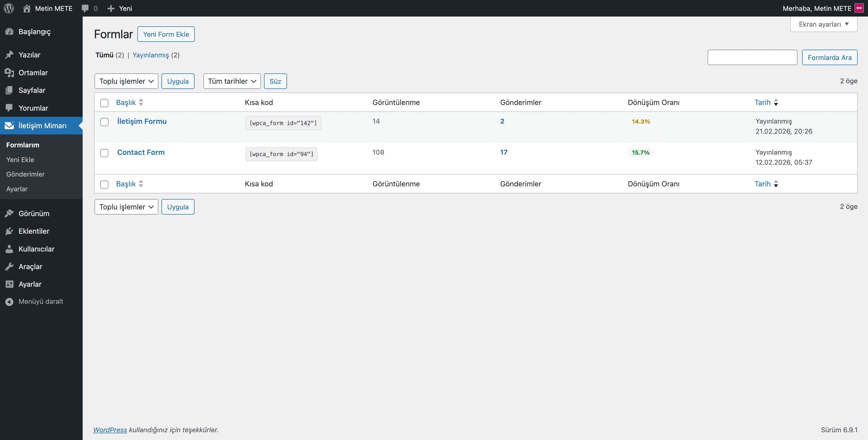Open the top Toplu işlemler dropdown
868x440 pixels.
coord(126,81)
